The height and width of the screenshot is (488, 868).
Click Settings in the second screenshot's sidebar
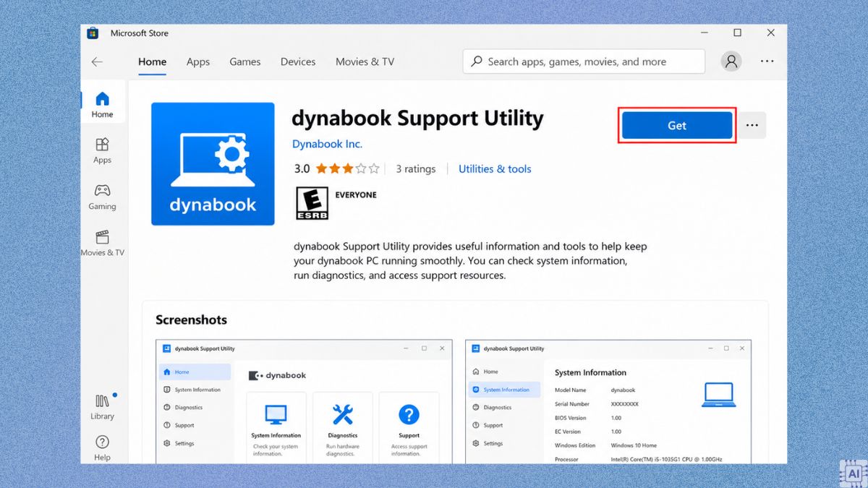(493, 443)
